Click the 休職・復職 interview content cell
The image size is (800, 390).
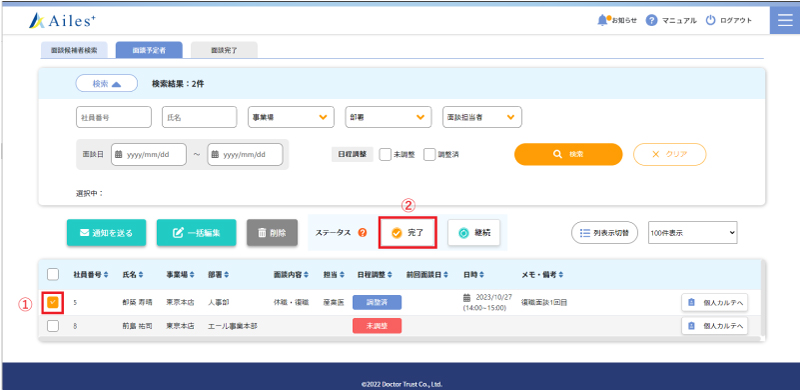point(291,303)
